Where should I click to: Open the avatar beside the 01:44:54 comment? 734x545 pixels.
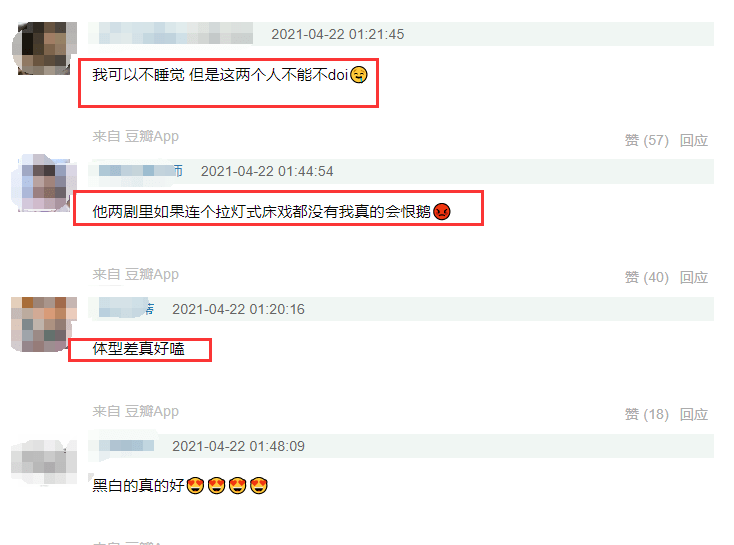pyautogui.click(x=44, y=183)
